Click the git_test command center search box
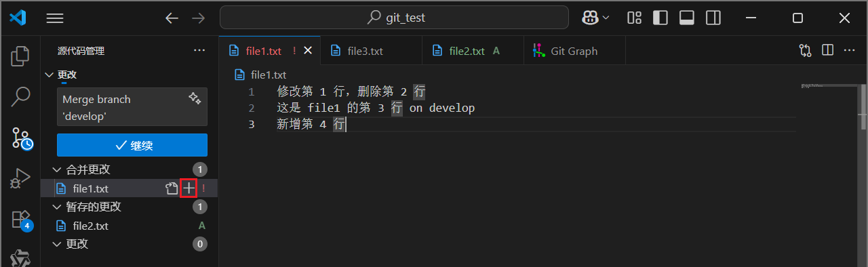The image size is (868, 267). point(394,18)
